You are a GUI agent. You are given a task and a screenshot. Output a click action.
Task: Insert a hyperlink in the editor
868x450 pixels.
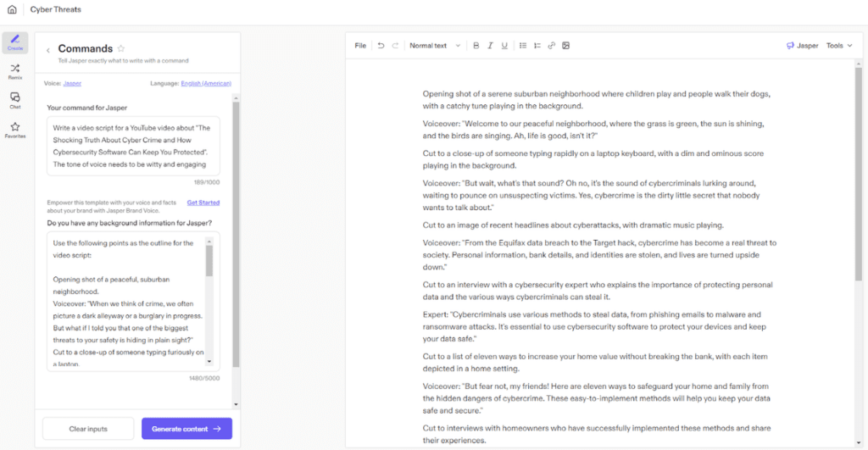tap(552, 46)
